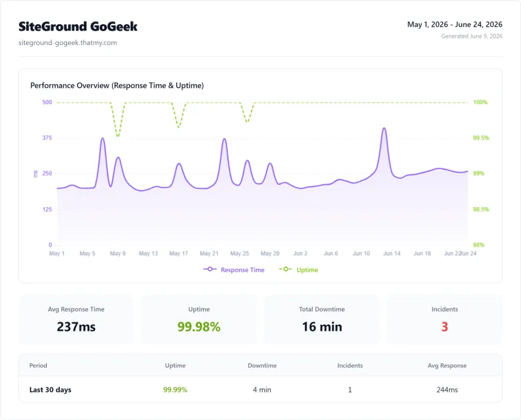Click the Incidents table column header
The width and height of the screenshot is (521, 420).
350,365
